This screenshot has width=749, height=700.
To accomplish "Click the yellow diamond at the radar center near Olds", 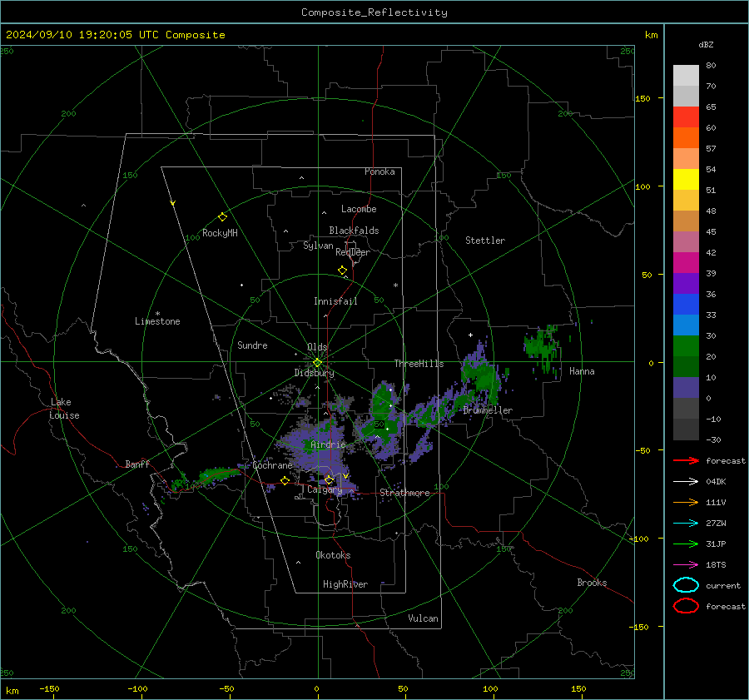I will (317, 363).
